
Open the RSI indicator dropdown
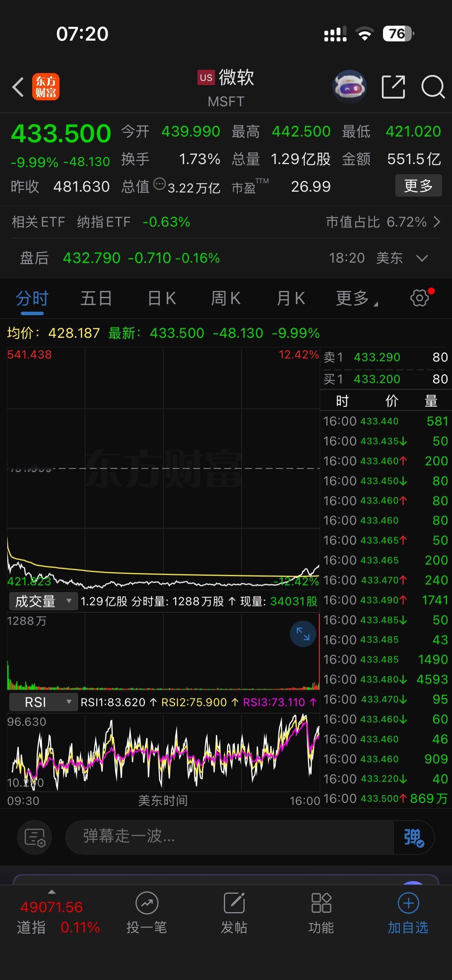coord(43,702)
